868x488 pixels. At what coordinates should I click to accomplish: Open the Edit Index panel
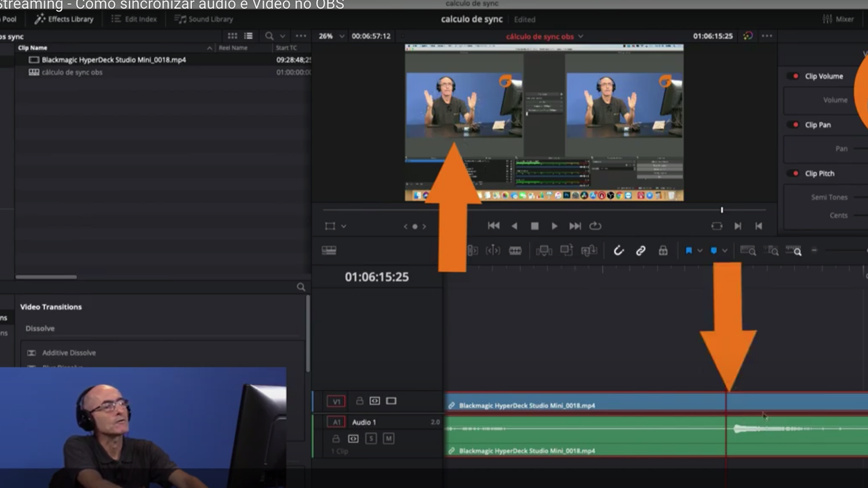tap(134, 19)
